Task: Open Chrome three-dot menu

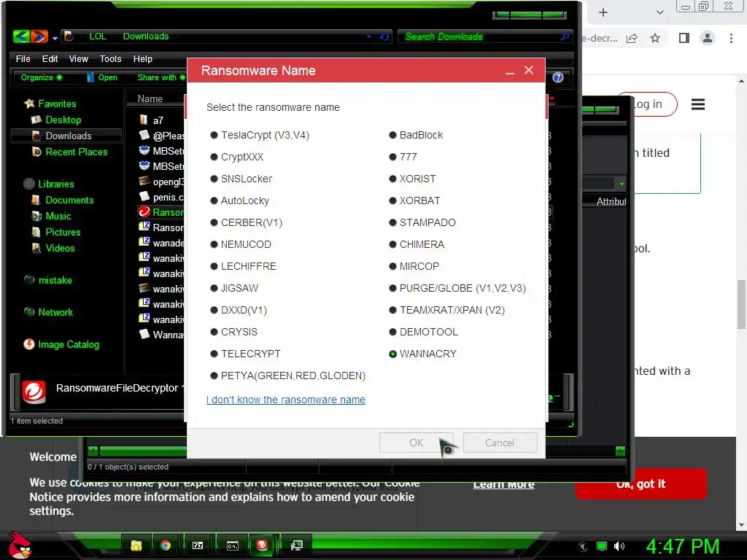Action: (x=731, y=38)
